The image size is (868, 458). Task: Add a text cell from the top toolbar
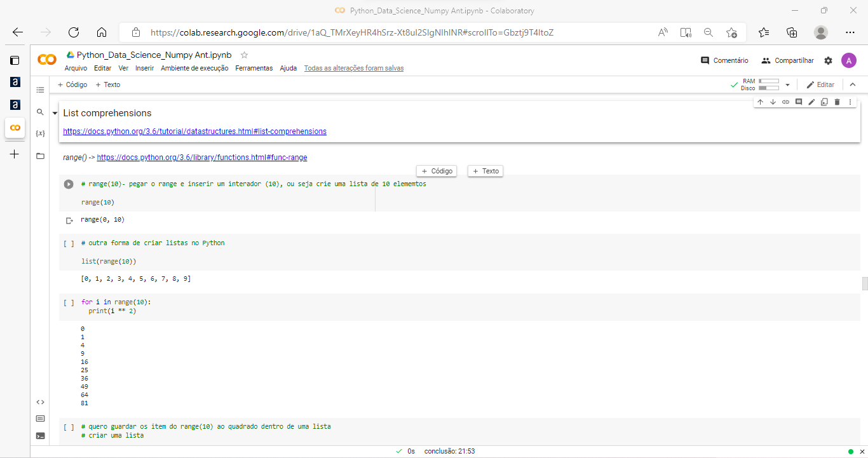tap(107, 84)
